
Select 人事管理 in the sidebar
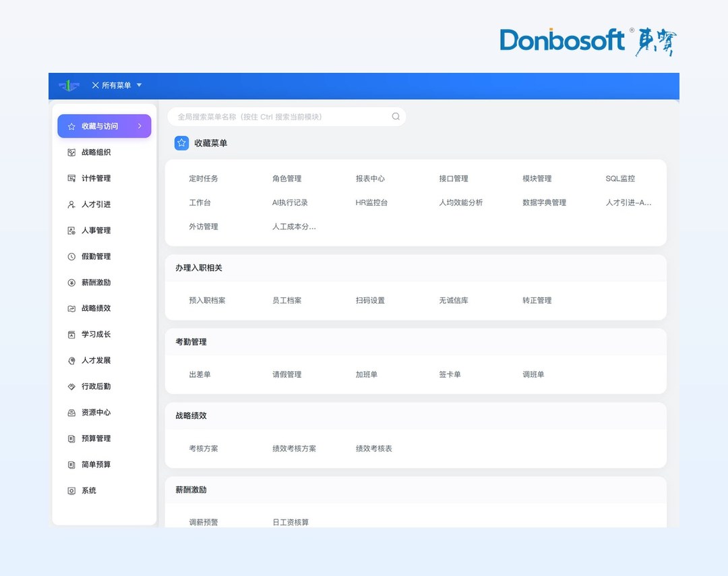[x=96, y=231]
